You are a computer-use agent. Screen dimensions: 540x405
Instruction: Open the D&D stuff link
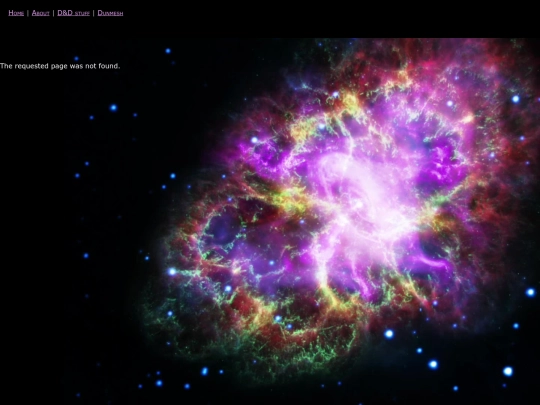point(73,13)
